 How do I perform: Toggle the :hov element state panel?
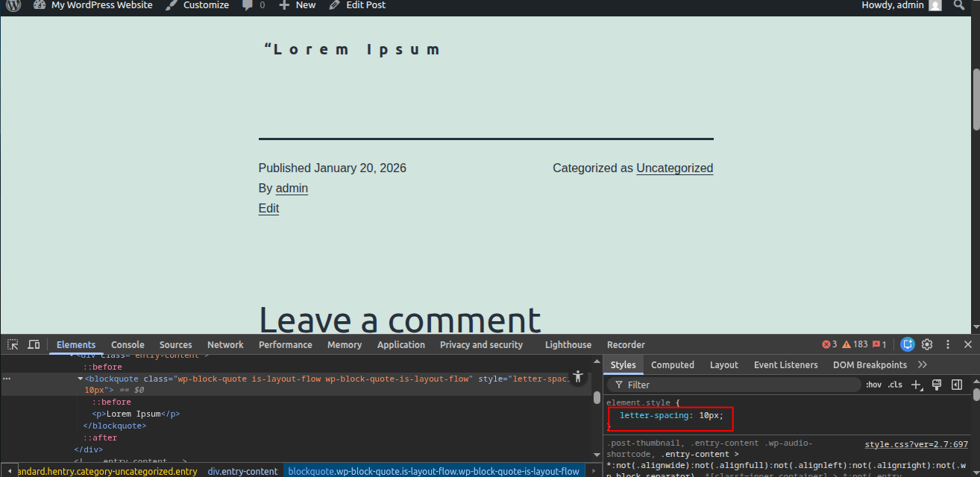point(873,385)
